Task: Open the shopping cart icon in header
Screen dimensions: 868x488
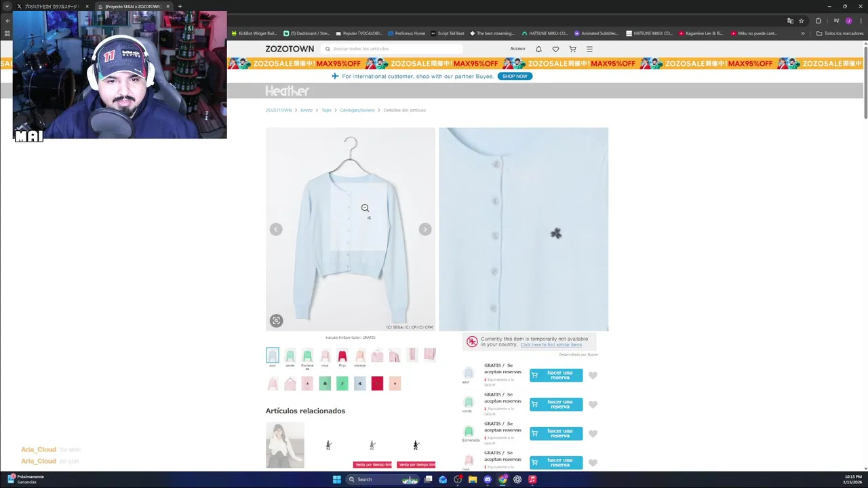Action: tap(572, 49)
